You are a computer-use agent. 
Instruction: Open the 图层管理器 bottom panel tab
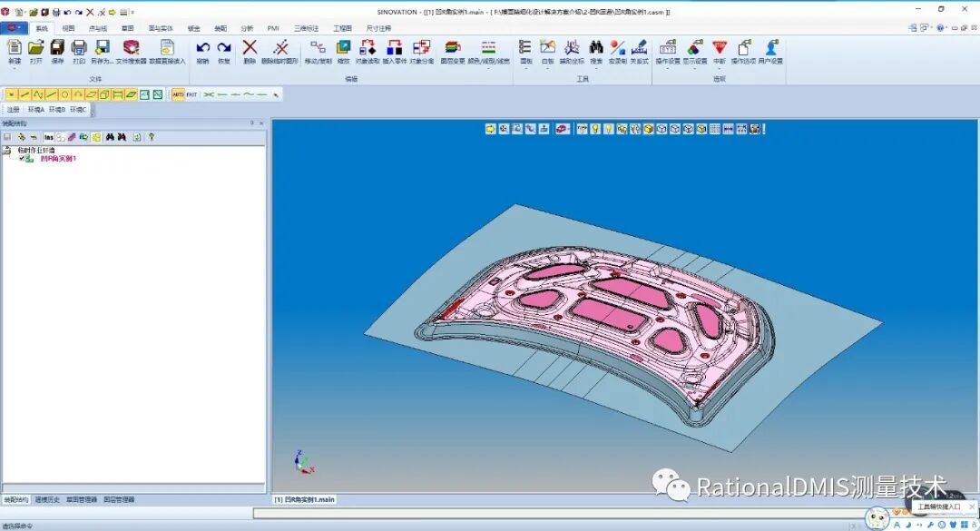(x=119, y=500)
